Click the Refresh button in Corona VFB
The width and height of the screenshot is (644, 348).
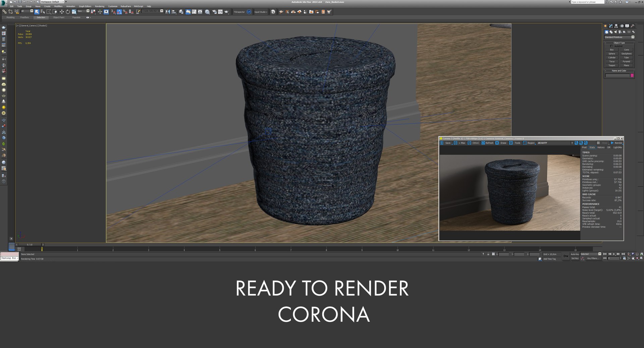click(487, 143)
